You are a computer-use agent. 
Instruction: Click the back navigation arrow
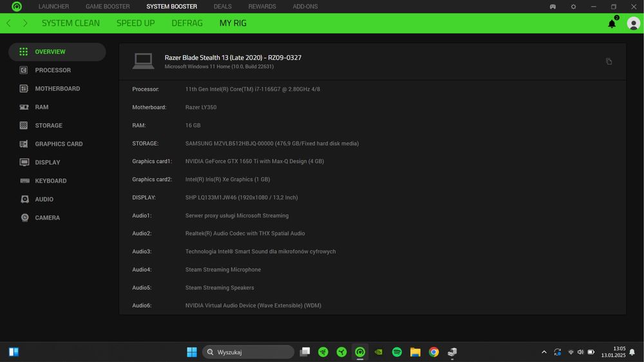(8, 23)
